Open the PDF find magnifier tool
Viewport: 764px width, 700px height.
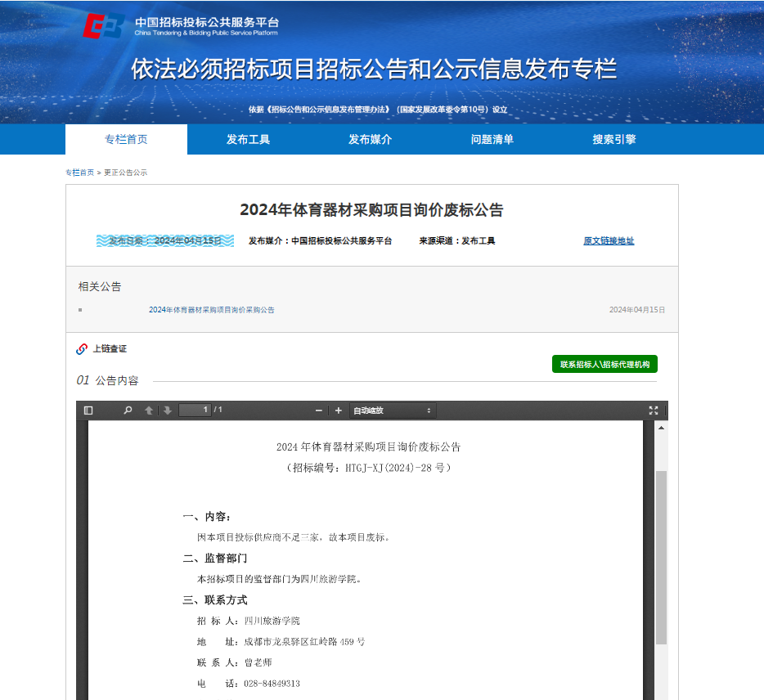pos(128,411)
